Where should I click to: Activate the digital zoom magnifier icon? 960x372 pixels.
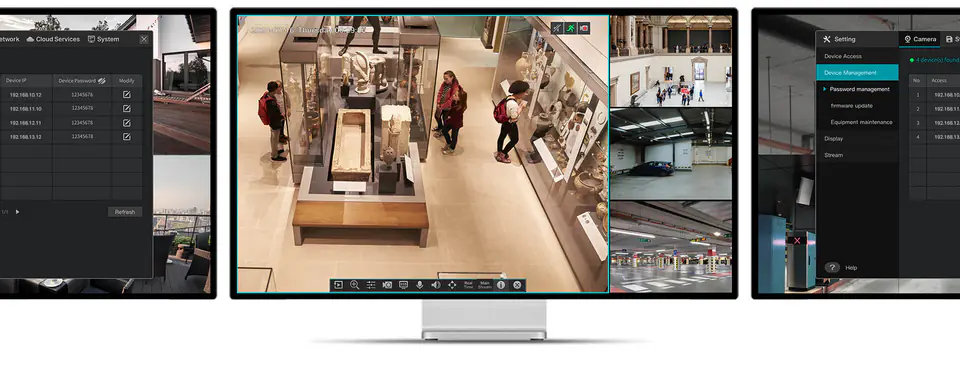(354, 285)
